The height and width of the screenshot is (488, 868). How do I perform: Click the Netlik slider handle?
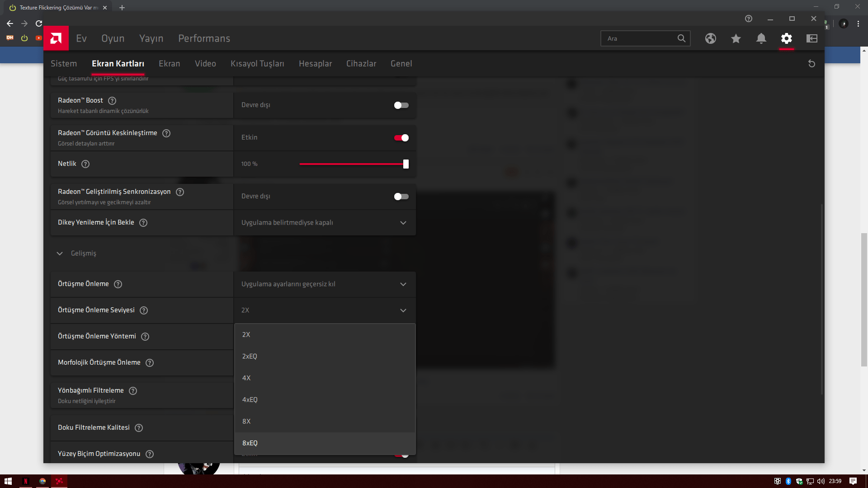pyautogui.click(x=406, y=164)
